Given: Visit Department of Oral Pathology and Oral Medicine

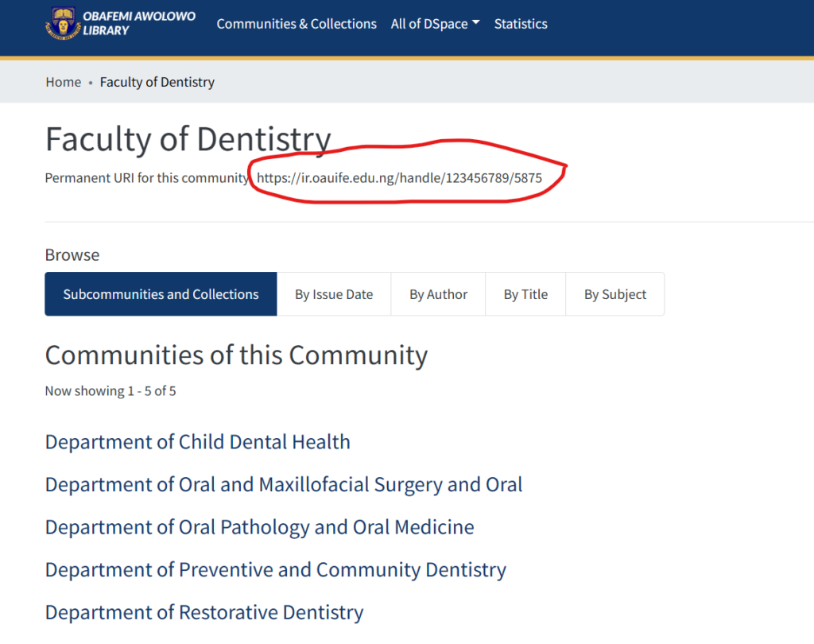Looking at the screenshot, I should 259,527.
